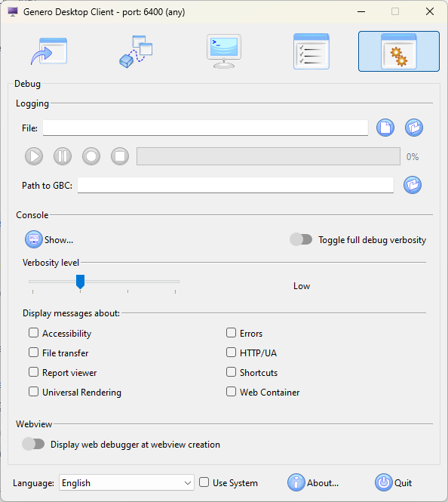Tick the HTTP/UA checkbox
The height and width of the screenshot is (502, 448).
232,353
